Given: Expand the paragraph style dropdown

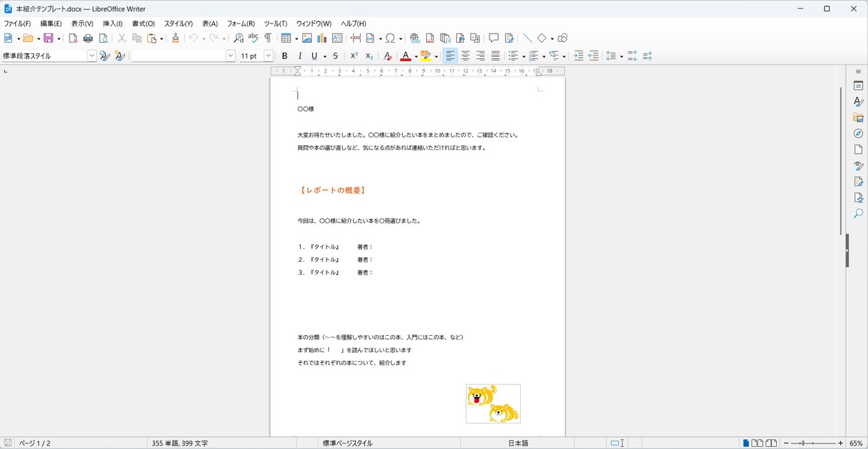Looking at the screenshot, I should [x=92, y=56].
